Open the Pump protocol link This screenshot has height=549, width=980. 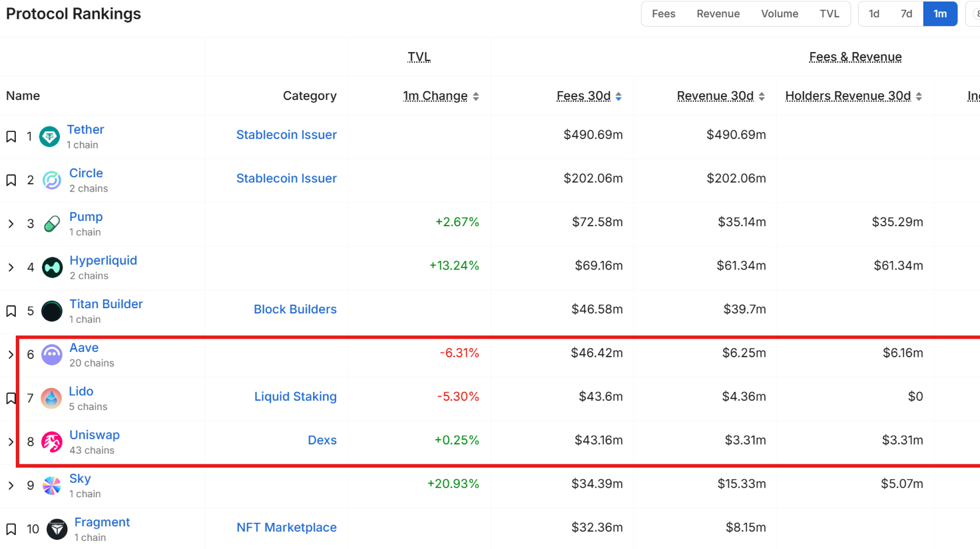(x=86, y=217)
